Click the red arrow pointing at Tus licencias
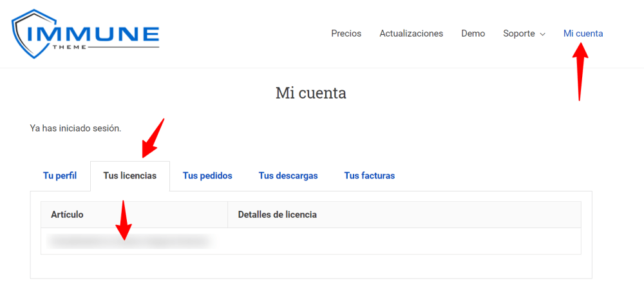 pos(153,137)
